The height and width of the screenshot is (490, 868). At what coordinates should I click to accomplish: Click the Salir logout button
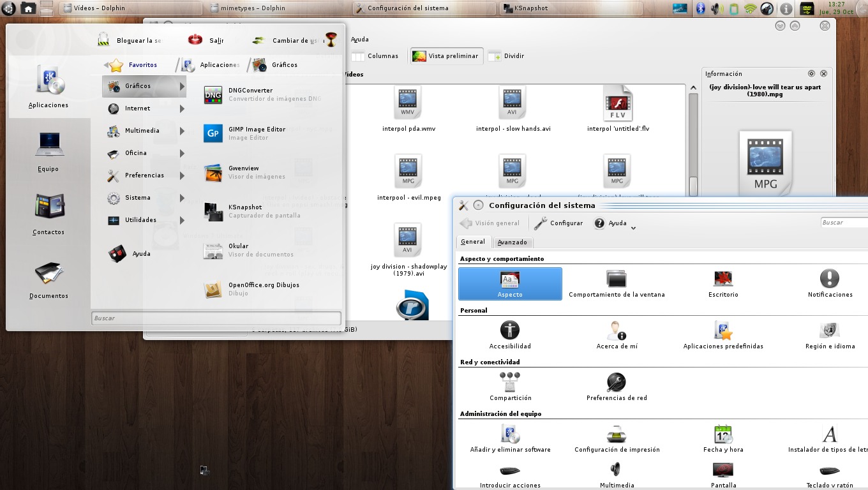[206, 40]
